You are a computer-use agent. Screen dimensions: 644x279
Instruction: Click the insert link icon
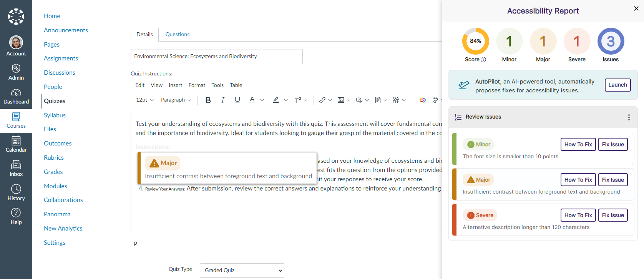(322, 100)
